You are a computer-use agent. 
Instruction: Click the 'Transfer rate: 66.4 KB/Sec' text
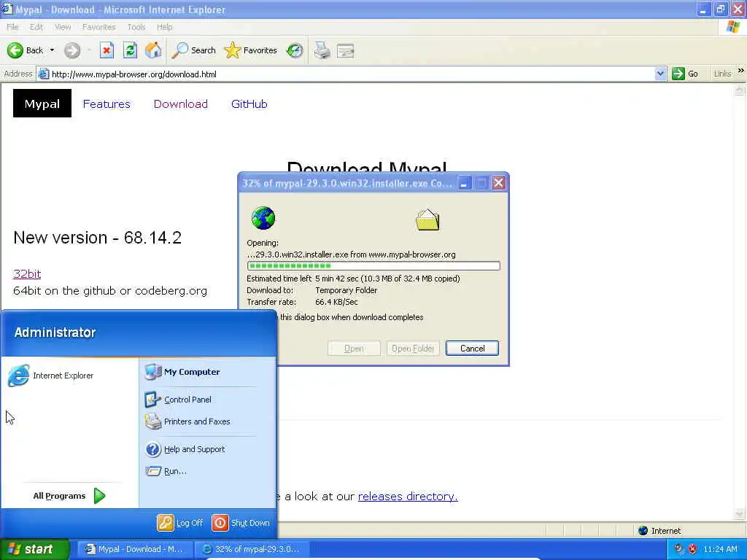302,302
